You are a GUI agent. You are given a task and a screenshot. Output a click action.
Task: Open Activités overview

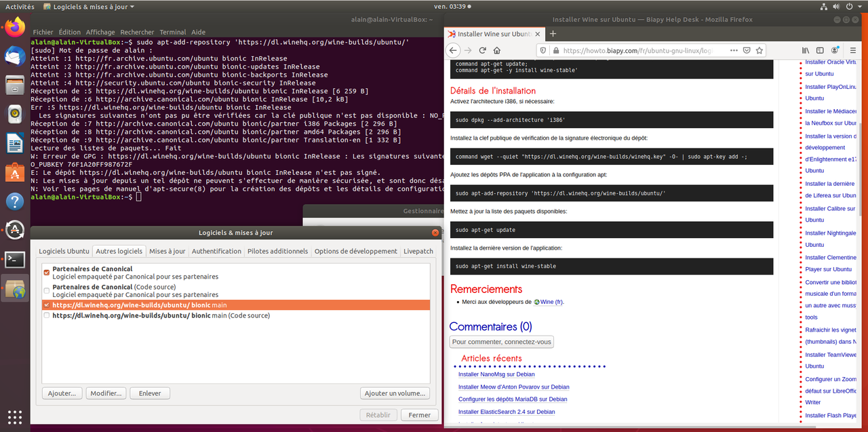(20, 6)
